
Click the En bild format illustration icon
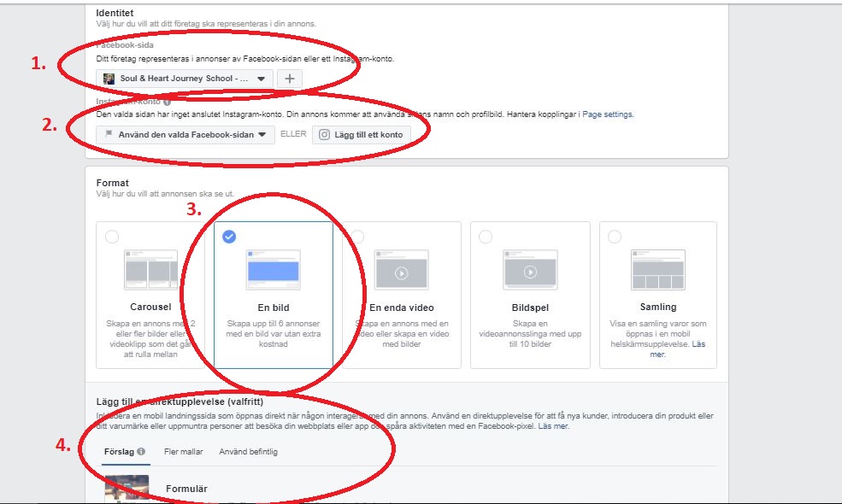[x=273, y=270]
